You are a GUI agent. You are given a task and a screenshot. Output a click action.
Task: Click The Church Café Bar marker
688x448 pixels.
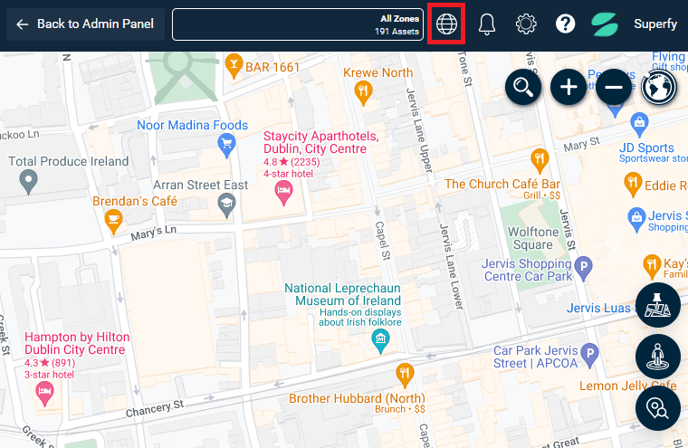(x=540, y=160)
